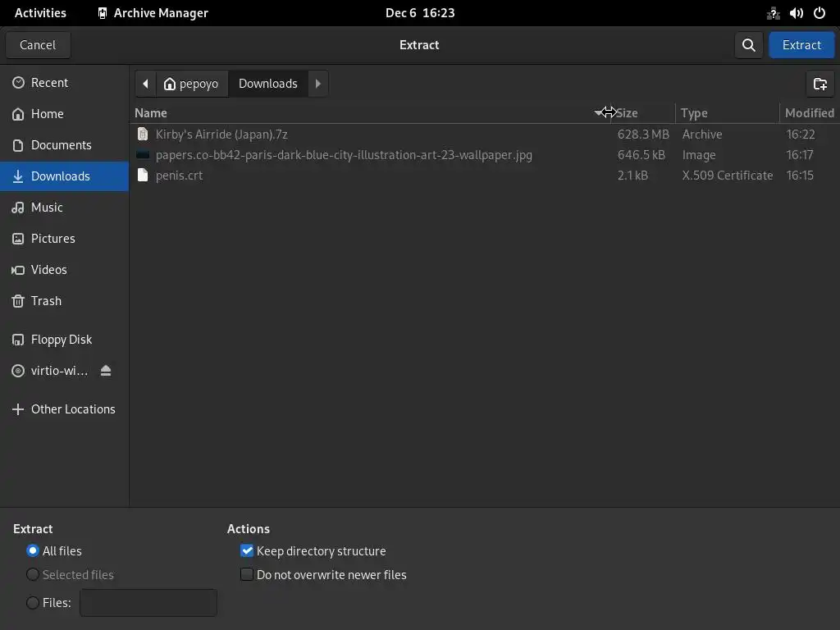Uncheck Keep directory structure
840x630 pixels.
247,551
